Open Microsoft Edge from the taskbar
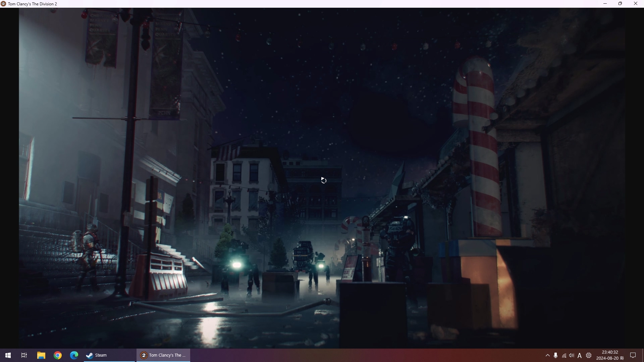This screenshot has height=362, width=644. (x=74, y=355)
